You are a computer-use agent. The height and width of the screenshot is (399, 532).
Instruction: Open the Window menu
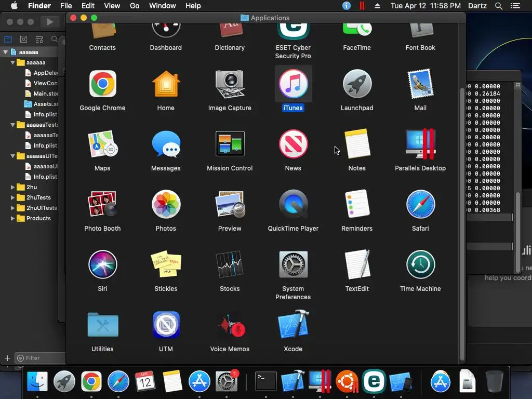coord(163,6)
